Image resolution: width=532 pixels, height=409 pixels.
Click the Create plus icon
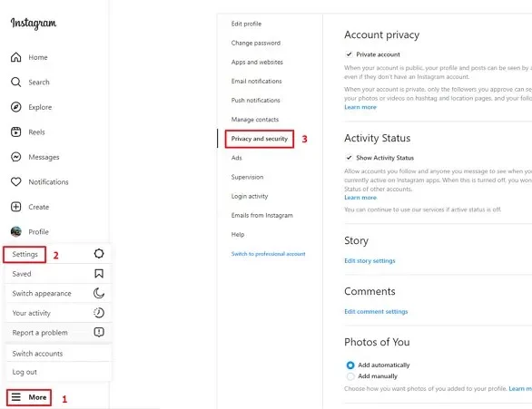point(16,207)
